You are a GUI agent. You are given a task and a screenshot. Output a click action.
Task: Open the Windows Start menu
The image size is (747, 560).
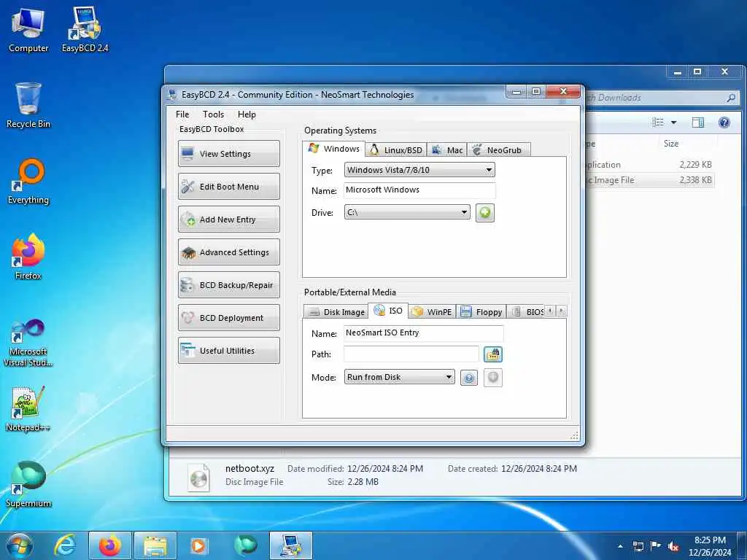(x=19, y=545)
